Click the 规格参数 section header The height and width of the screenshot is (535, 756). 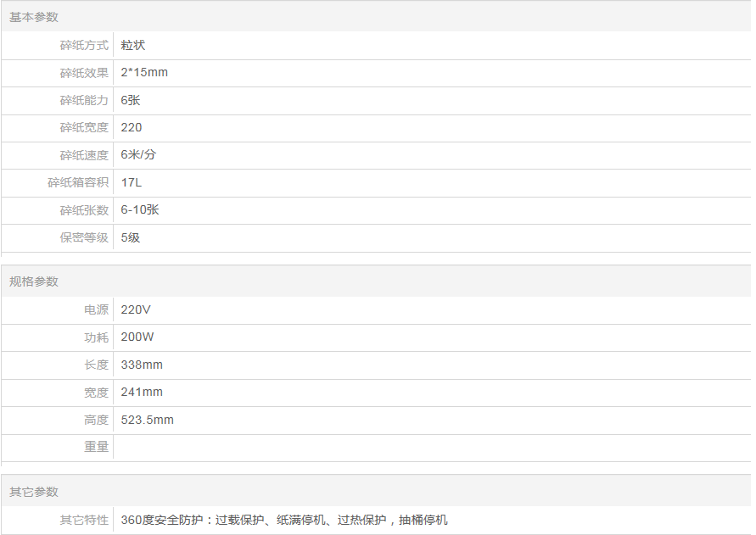[34, 281]
